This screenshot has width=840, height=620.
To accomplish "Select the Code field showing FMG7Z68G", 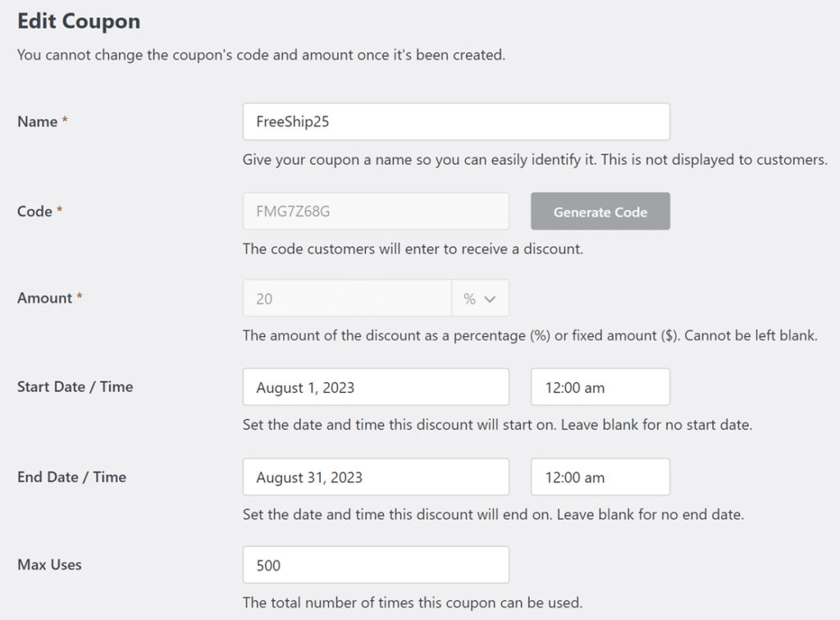I will 376,211.
